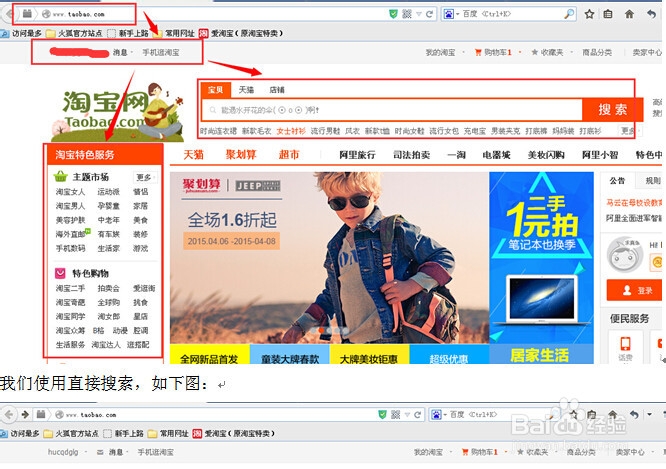Open the 二手1元拍 blue promo banner

(x=541, y=258)
